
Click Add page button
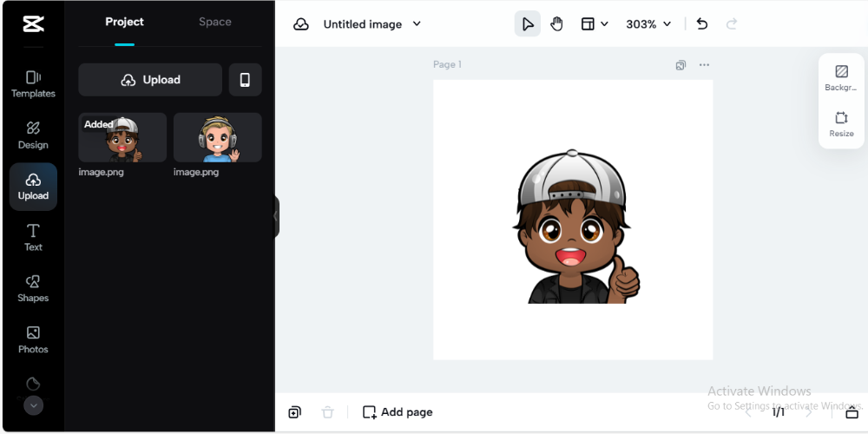(398, 412)
